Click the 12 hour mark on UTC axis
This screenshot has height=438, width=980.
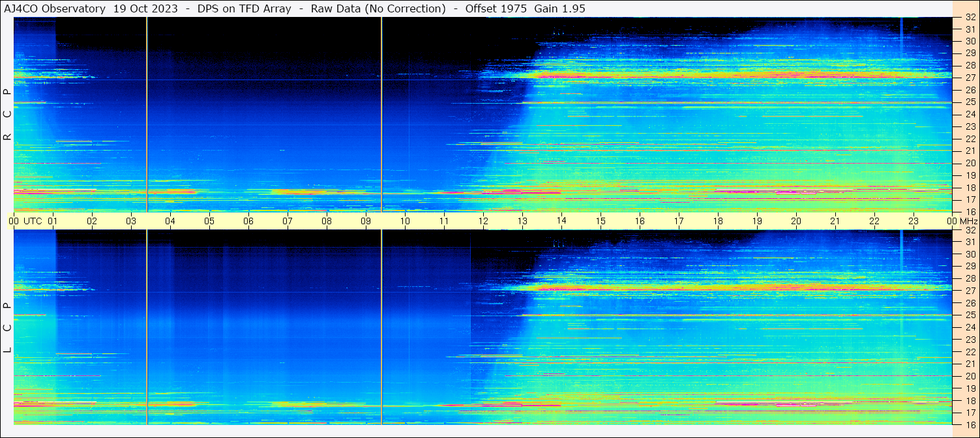483,221
